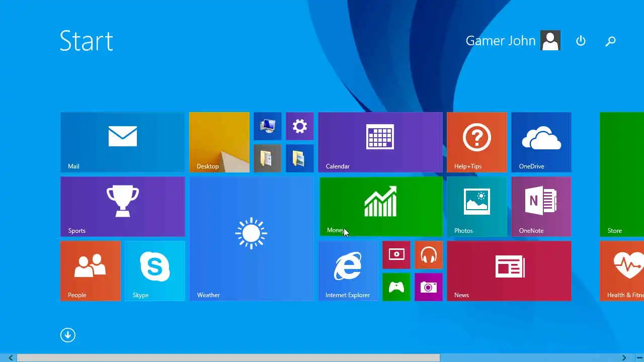The height and width of the screenshot is (362, 644).
Task: Open the Gamer John account menu
Action: [x=513, y=41]
